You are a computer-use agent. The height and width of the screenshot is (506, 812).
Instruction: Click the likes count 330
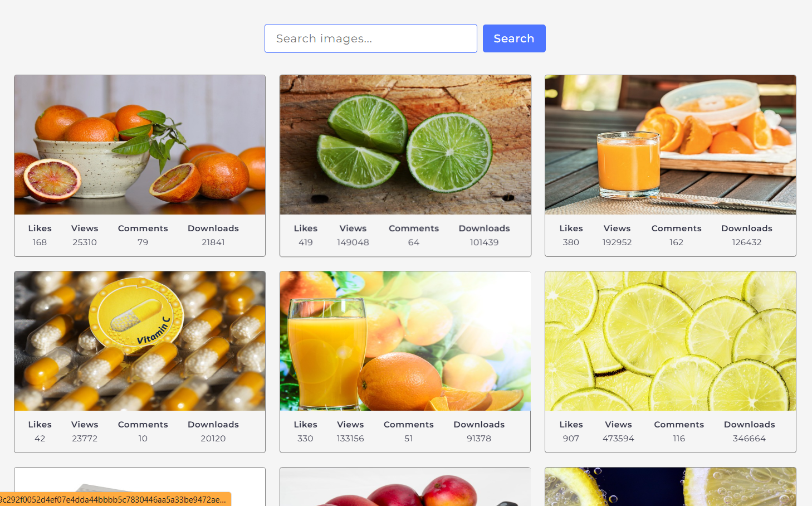tap(306, 439)
